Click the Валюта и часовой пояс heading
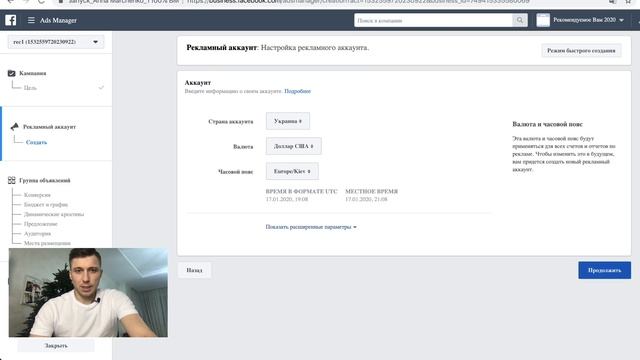 click(547, 124)
